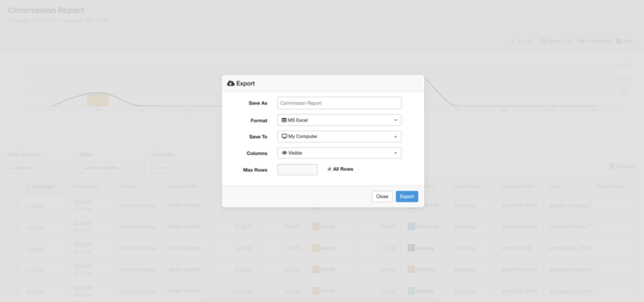Click the Help question mark icon

pyautogui.click(x=618, y=41)
